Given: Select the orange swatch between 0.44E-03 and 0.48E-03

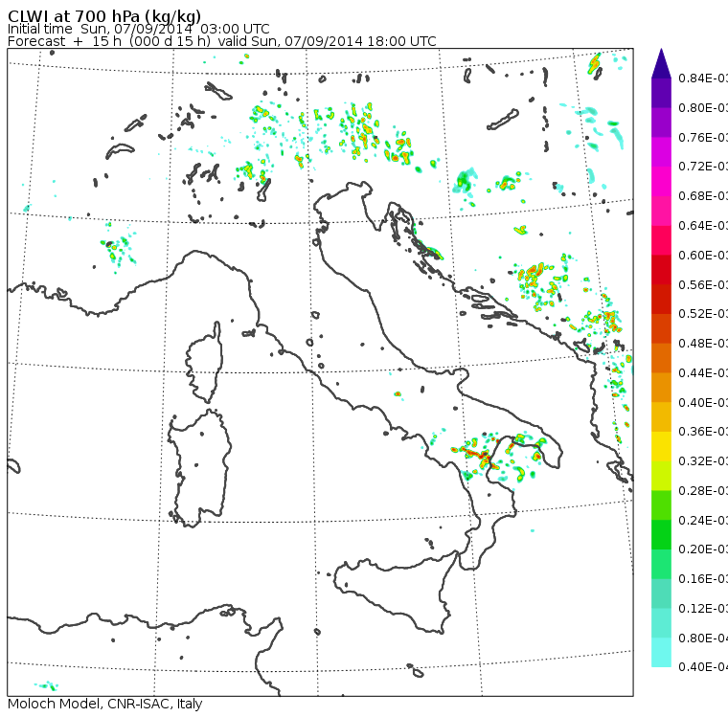Looking at the screenshot, I should [661, 358].
